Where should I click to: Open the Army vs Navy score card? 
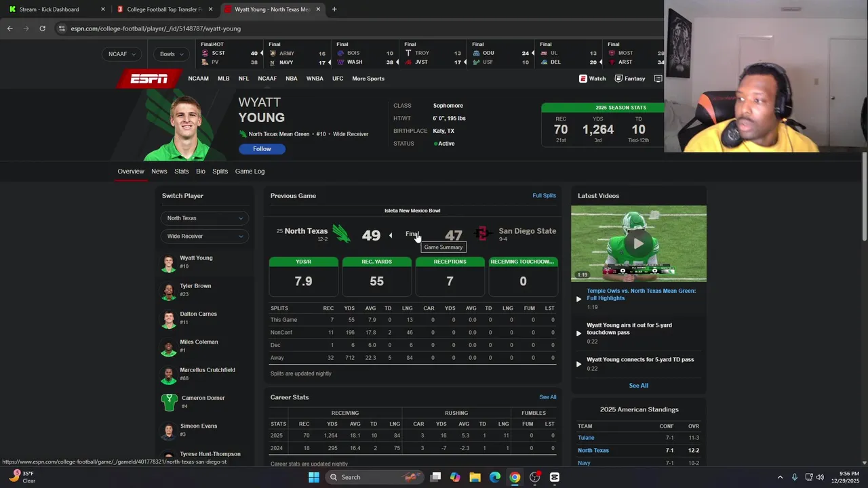297,54
